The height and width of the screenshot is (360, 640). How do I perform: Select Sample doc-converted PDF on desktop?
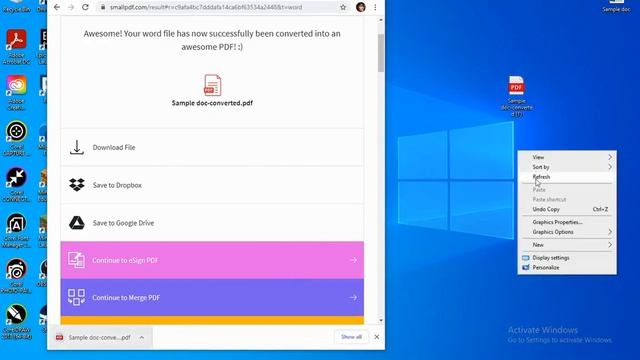coord(516,96)
